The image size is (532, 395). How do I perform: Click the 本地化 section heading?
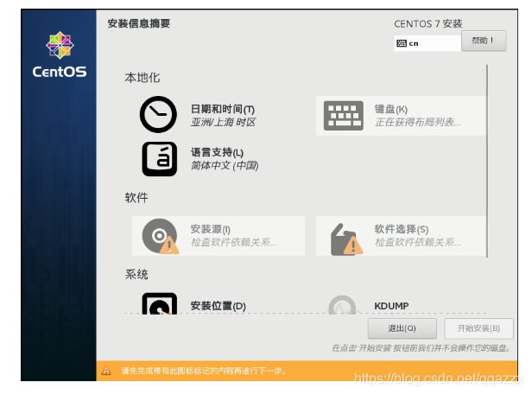pos(142,78)
